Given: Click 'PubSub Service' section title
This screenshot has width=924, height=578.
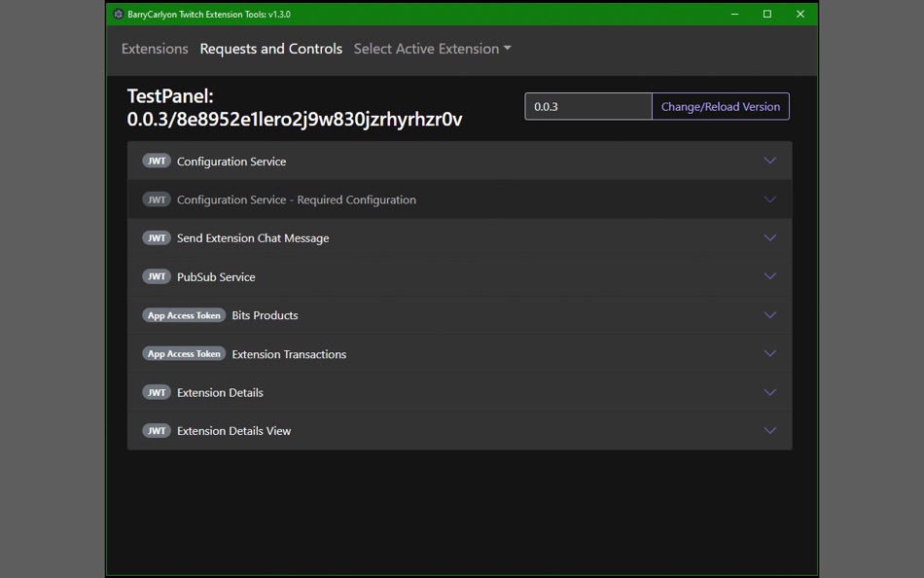Looking at the screenshot, I should pos(216,277).
